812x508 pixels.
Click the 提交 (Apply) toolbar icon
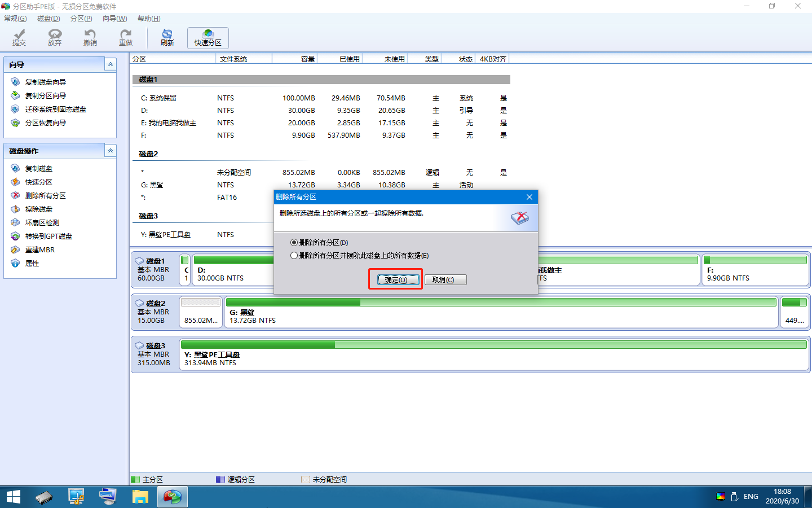(19, 38)
